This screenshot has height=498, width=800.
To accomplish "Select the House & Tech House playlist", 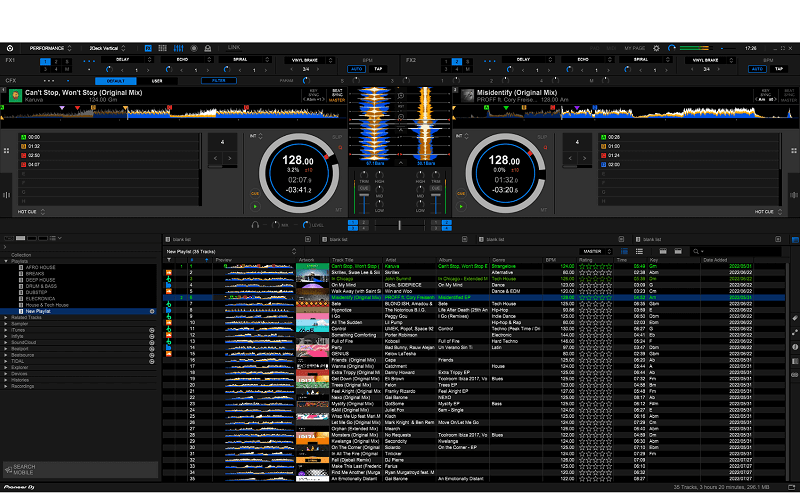I will (47, 305).
